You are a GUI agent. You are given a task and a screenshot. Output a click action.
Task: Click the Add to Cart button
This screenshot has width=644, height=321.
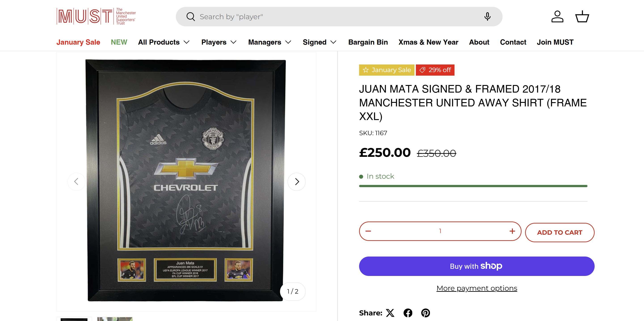point(560,232)
